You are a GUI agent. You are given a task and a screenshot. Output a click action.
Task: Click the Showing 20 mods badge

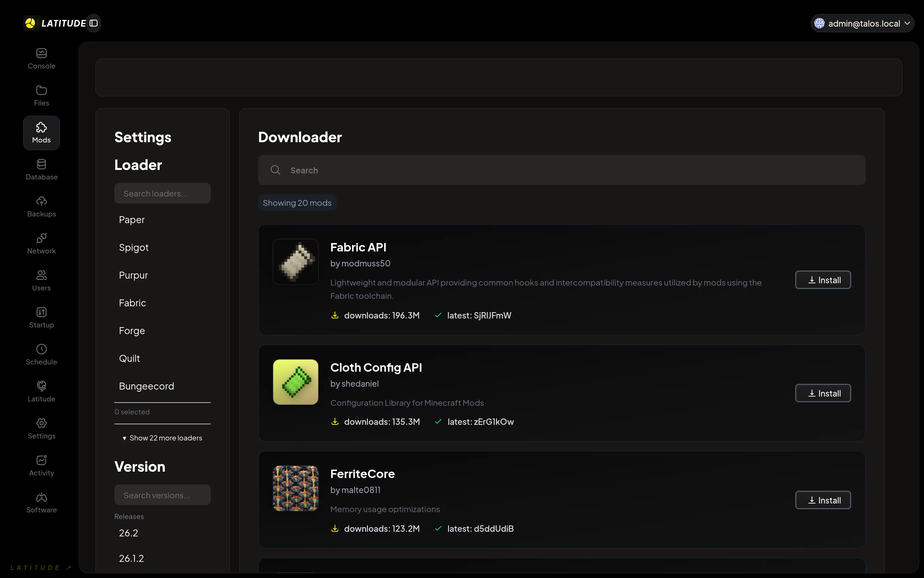(x=297, y=203)
